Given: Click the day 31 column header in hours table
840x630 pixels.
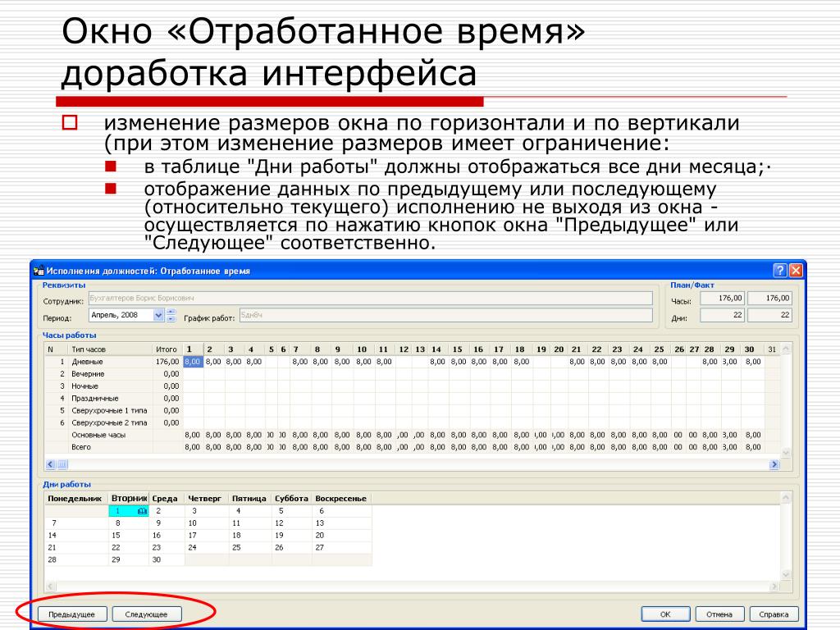Looking at the screenshot, I should pyautogui.click(x=772, y=349).
